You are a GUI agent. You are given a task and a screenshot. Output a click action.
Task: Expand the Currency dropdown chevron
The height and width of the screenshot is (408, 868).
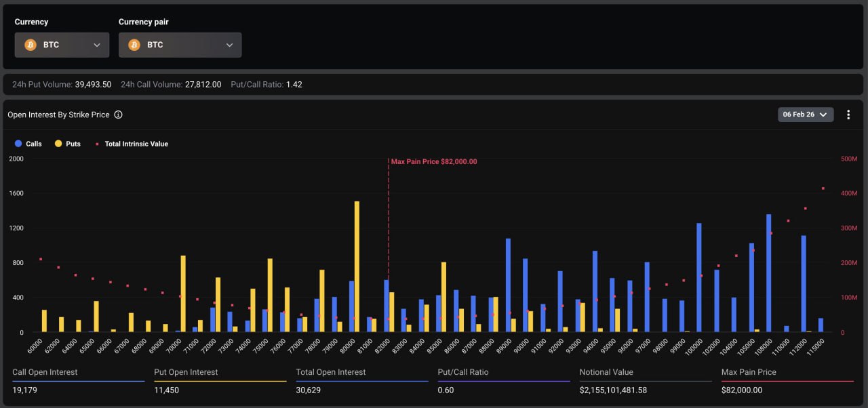click(97, 45)
